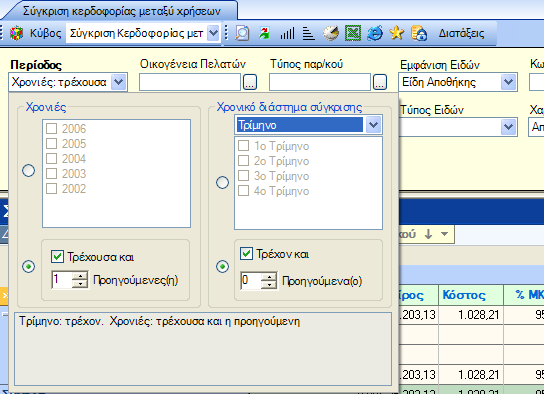Click the Προηγούμενες(η) number field
Image resolution: width=544 pixels, height=394 pixels.
coord(62,280)
